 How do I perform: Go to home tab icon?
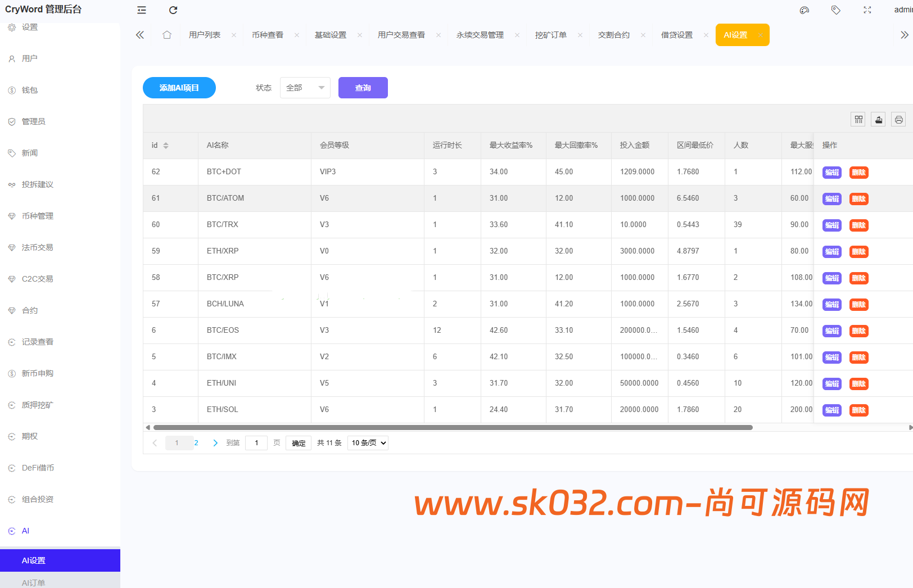pos(167,35)
